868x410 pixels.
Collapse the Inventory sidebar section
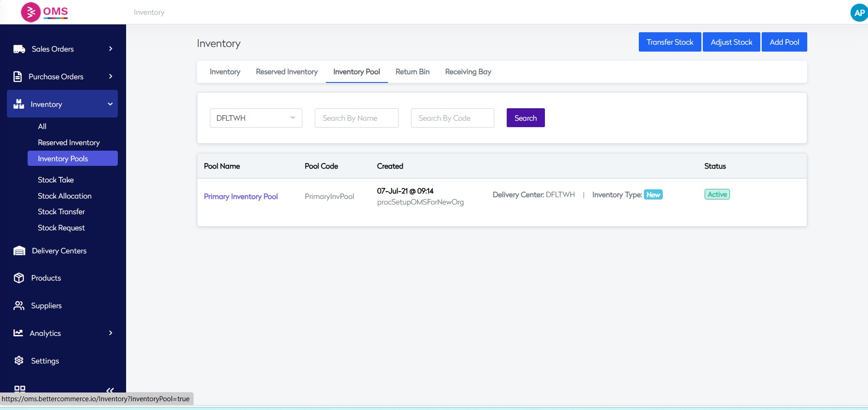click(x=110, y=104)
